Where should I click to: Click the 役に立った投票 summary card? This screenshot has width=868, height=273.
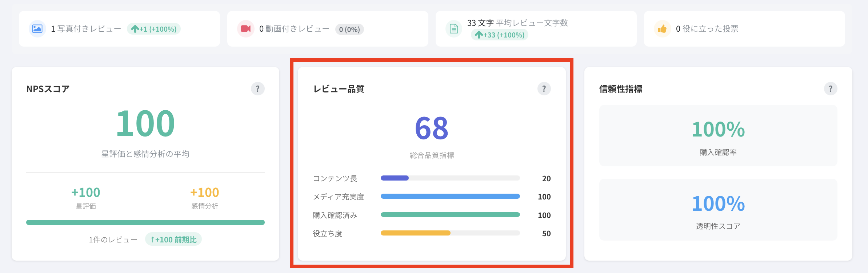[x=744, y=29]
